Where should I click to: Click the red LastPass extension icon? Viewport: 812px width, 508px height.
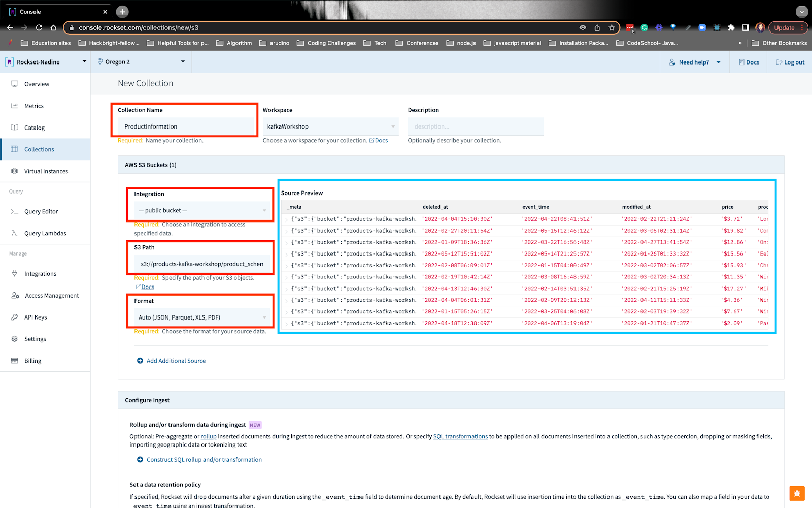[630, 27]
